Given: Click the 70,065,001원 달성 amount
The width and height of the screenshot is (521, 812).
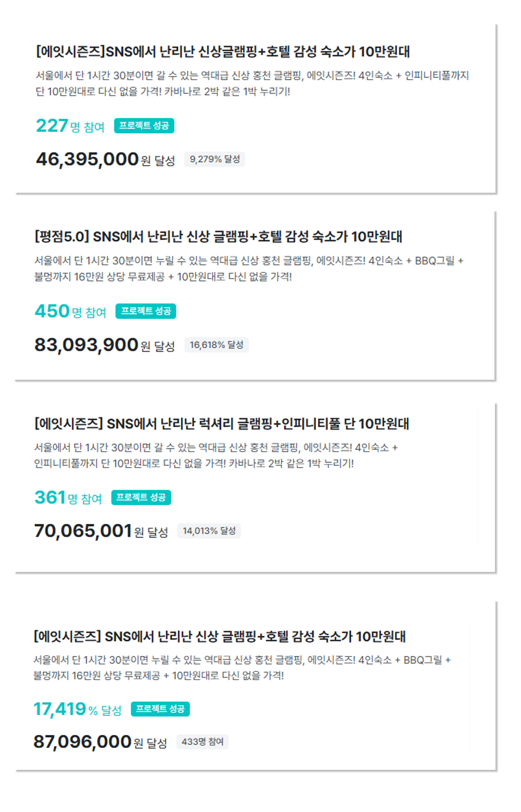Looking at the screenshot, I should click(101, 531).
